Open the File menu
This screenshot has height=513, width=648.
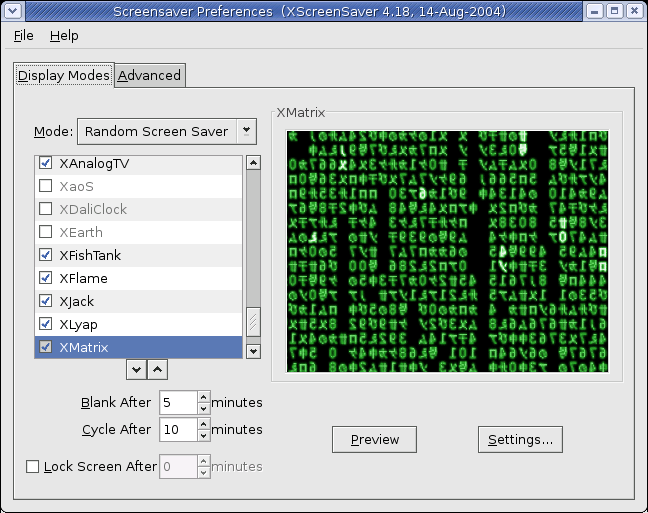[23, 35]
